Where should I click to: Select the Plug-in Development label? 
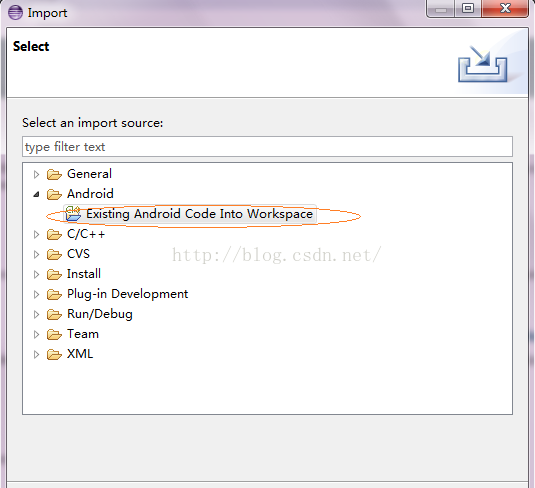[x=128, y=294]
